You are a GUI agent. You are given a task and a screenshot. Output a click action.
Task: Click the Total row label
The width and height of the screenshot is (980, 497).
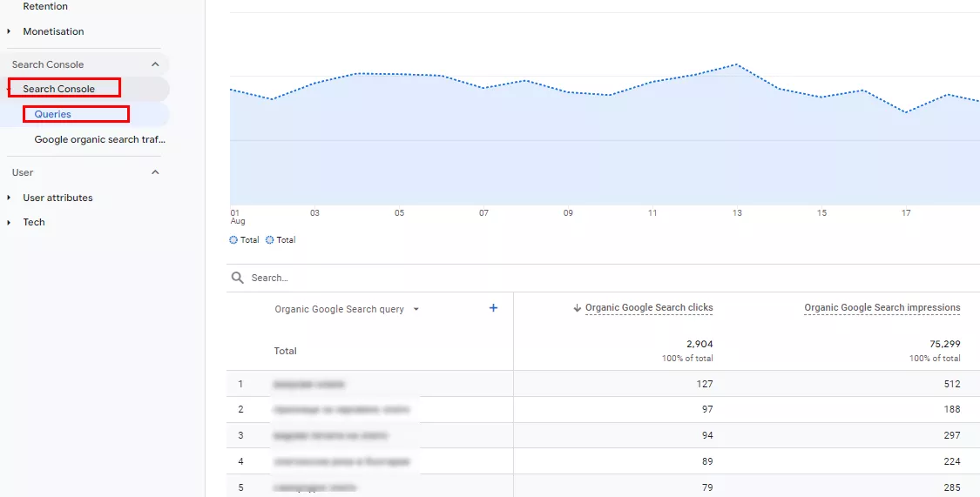[285, 351]
